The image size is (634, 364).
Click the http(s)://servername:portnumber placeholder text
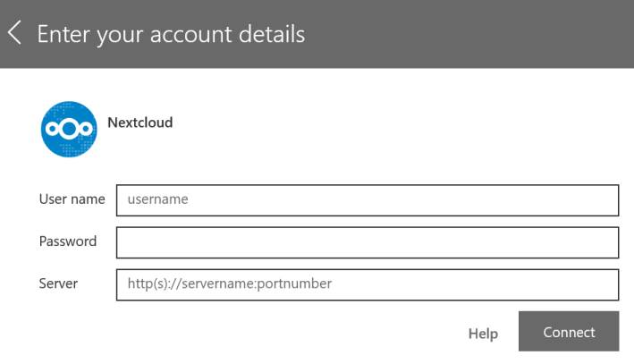[x=230, y=284]
